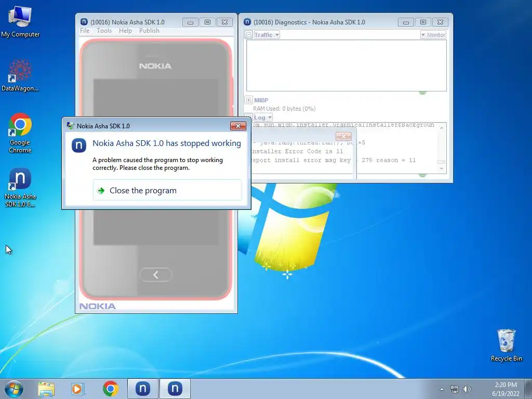Select the Nokia Asha SDK 1.0 desktop shortcut
The image size is (532, 399).
pyautogui.click(x=20, y=187)
